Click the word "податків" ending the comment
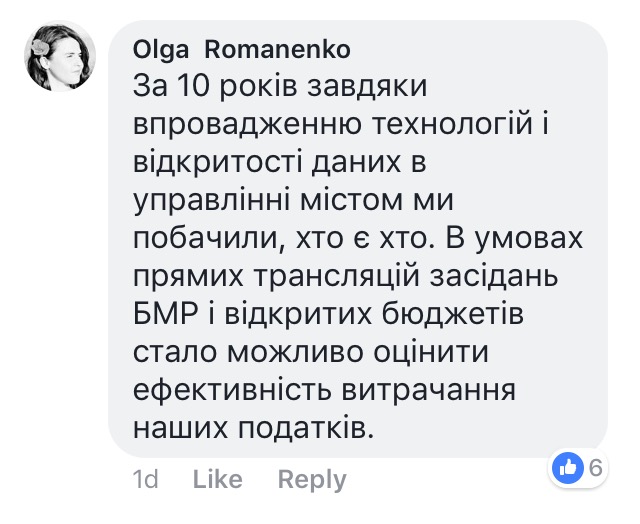 306,429
